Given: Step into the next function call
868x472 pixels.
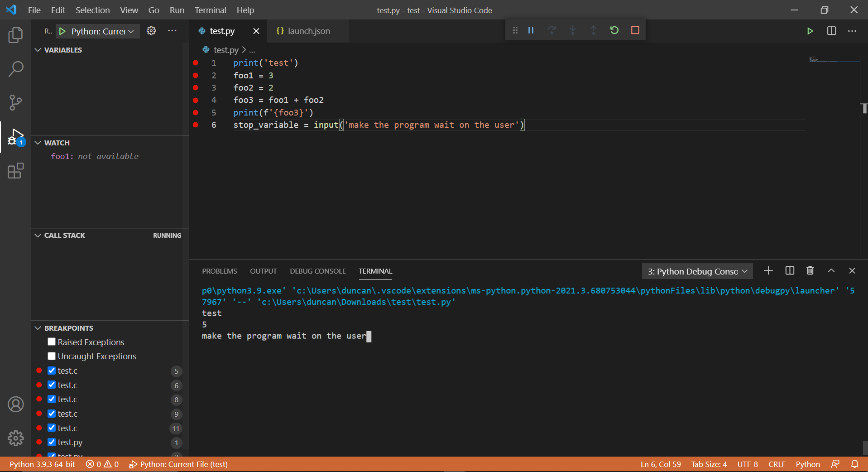Looking at the screenshot, I should pyautogui.click(x=572, y=30).
